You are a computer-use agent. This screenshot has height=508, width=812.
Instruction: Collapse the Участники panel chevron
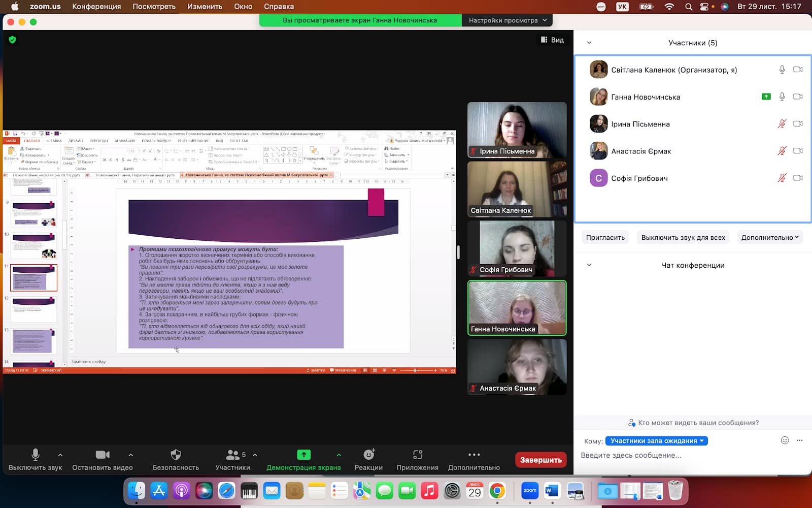589,43
